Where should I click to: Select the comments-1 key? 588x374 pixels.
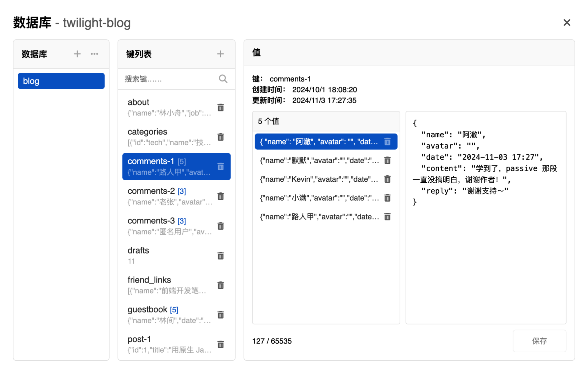pyautogui.click(x=176, y=167)
